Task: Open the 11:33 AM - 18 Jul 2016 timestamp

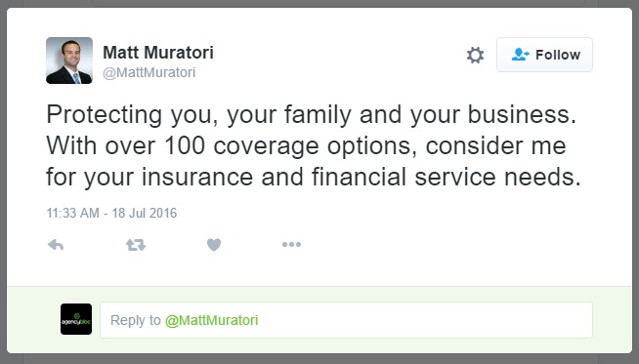Action: click(x=111, y=213)
